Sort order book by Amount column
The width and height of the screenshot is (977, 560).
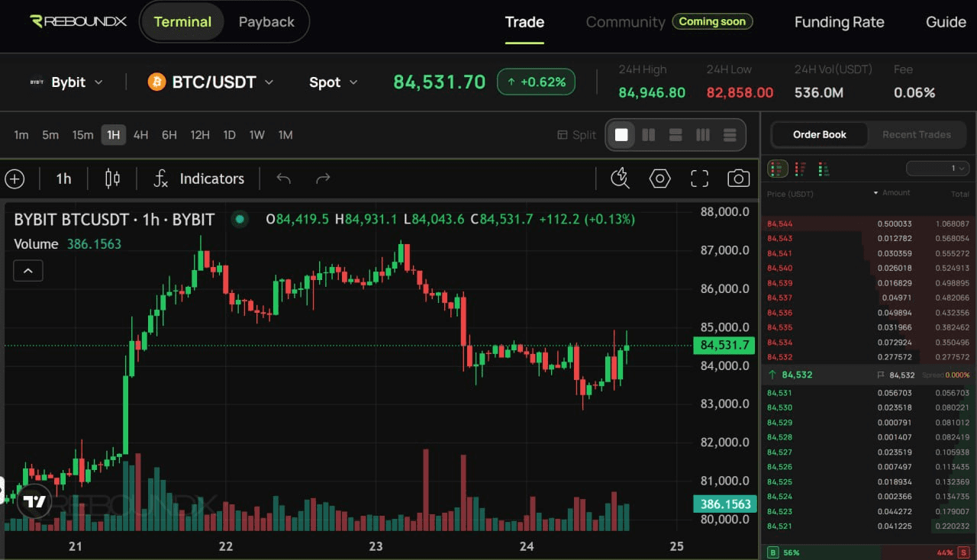892,193
